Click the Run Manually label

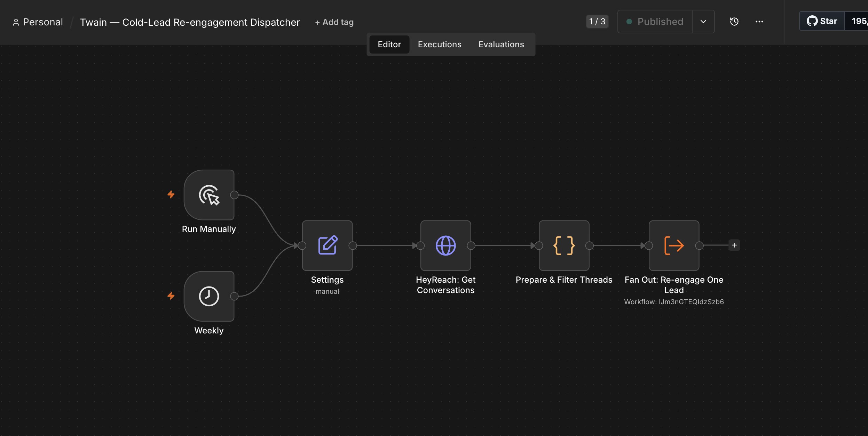coord(209,229)
